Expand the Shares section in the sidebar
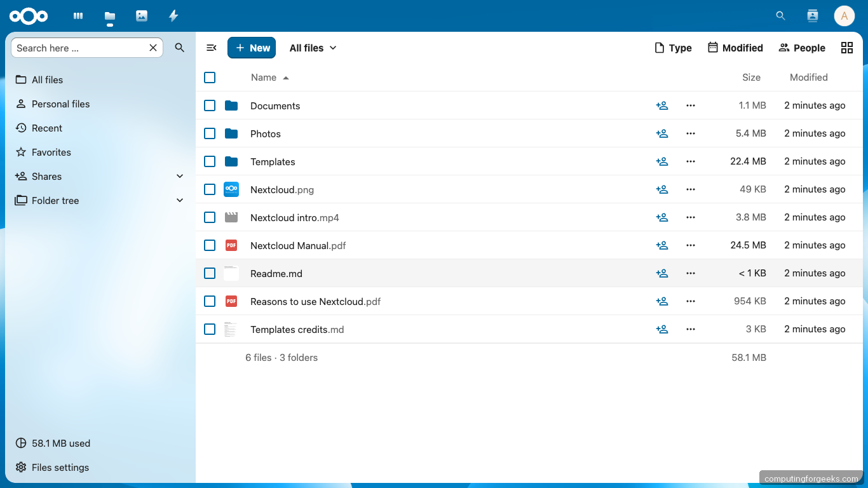 pyautogui.click(x=180, y=176)
